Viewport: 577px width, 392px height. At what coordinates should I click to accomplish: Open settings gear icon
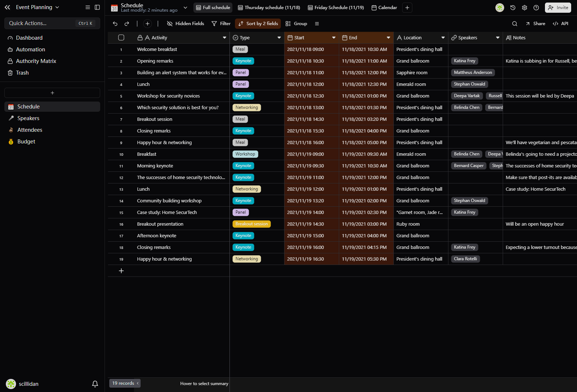point(525,8)
